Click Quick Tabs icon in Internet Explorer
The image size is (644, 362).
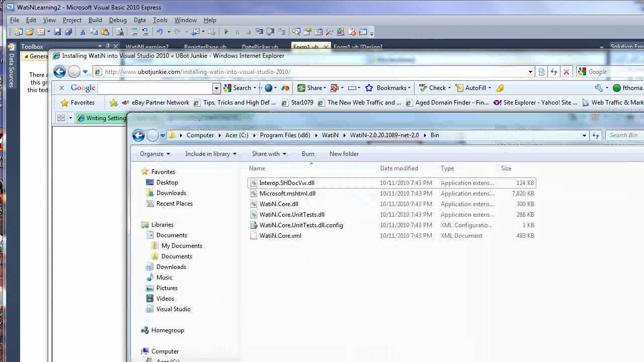61,118
